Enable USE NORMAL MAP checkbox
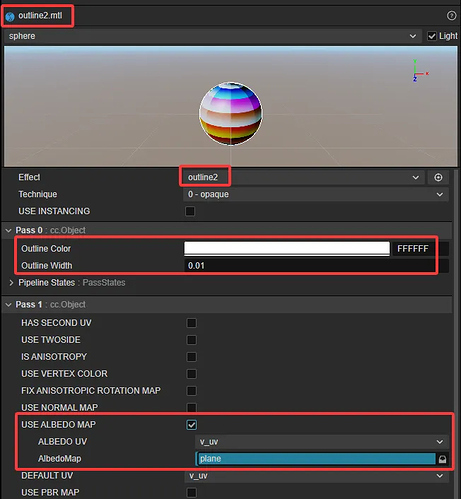461x499 pixels. point(192,407)
